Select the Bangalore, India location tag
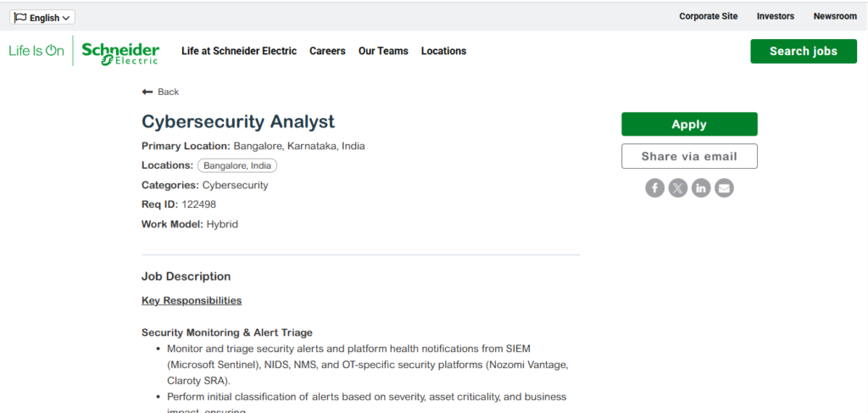The width and height of the screenshot is (868, 413). [237, 165]
